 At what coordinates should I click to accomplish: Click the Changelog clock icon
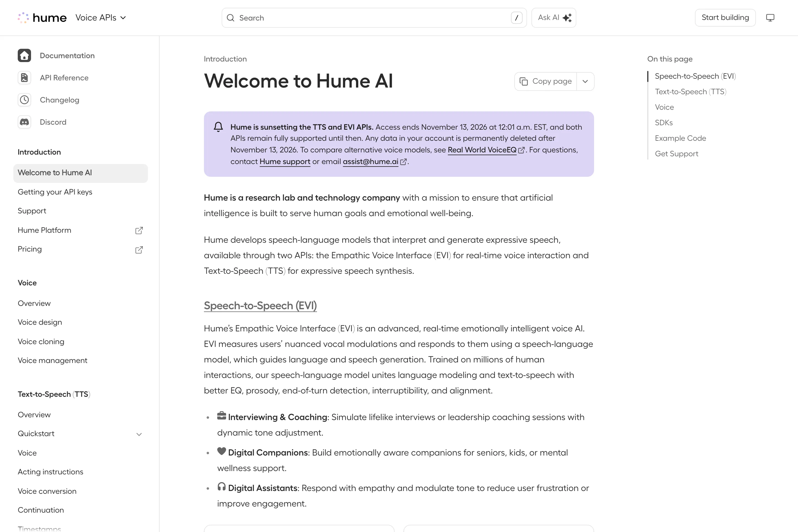tap(24, 100)
